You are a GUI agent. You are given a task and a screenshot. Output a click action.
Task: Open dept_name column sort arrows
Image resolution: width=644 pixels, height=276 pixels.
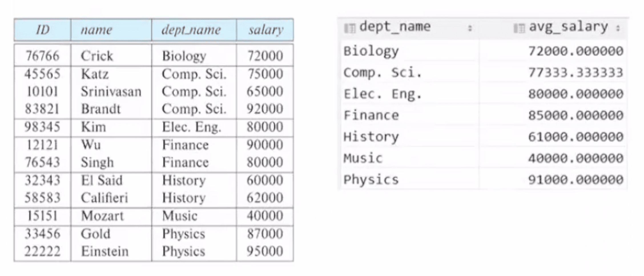click(x=470, y=28)
